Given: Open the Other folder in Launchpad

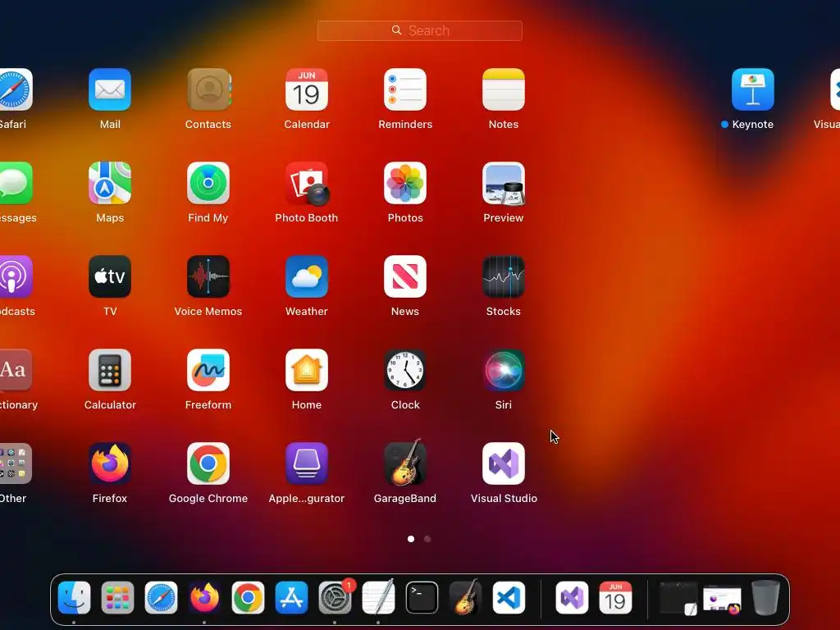Looking at the screenshot, I should coord(16,463).
